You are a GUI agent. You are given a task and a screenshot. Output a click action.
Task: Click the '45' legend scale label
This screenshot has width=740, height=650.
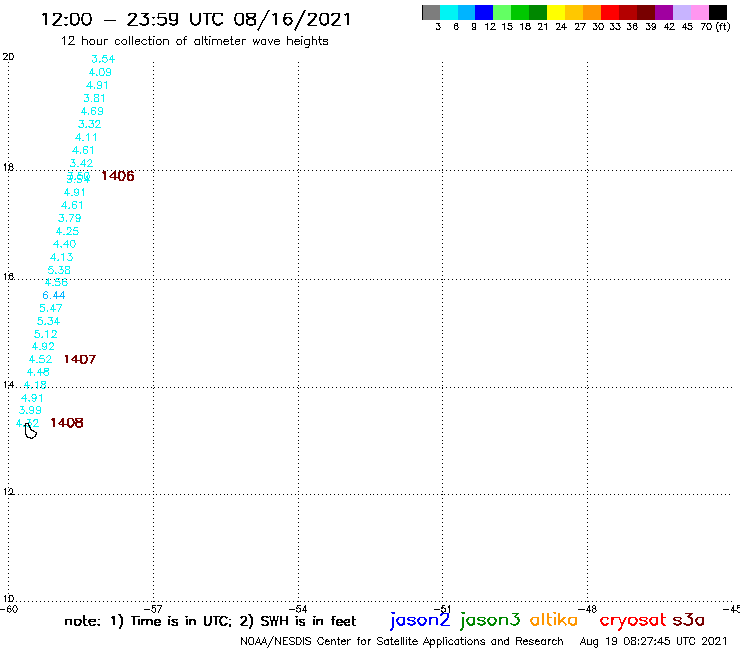click(687, 27)
